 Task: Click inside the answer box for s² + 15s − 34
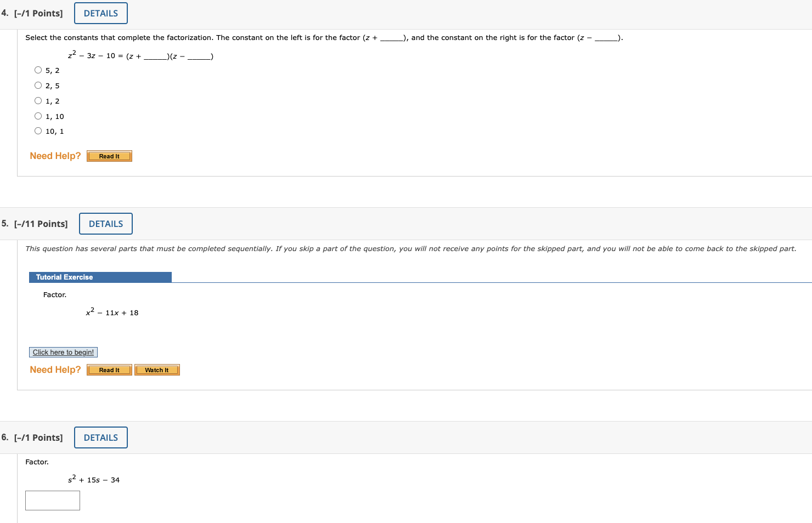(52, 500)
